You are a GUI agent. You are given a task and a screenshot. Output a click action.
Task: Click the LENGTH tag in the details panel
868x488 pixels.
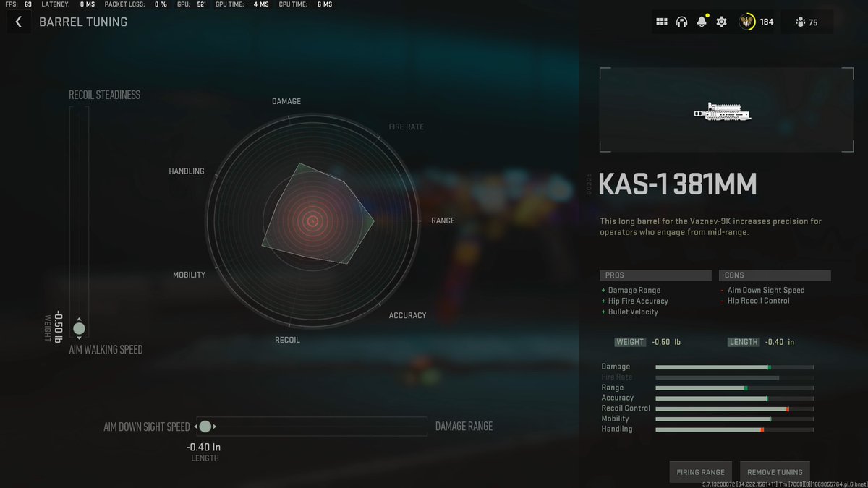point(744,342)
